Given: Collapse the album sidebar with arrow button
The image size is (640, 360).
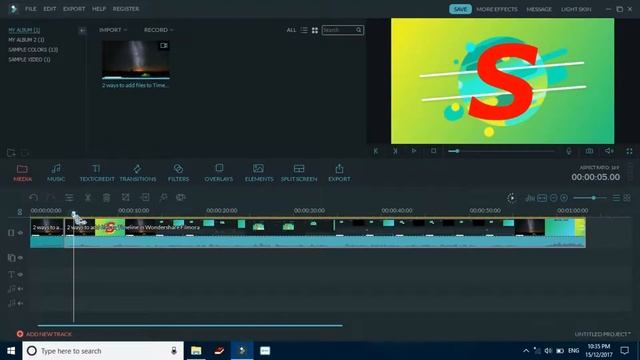Looking at the screenshot, I should [82, 30].
